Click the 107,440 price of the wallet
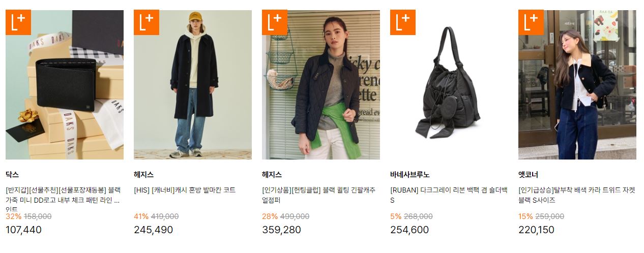644x253 pixels. click(x=23, y=230)
